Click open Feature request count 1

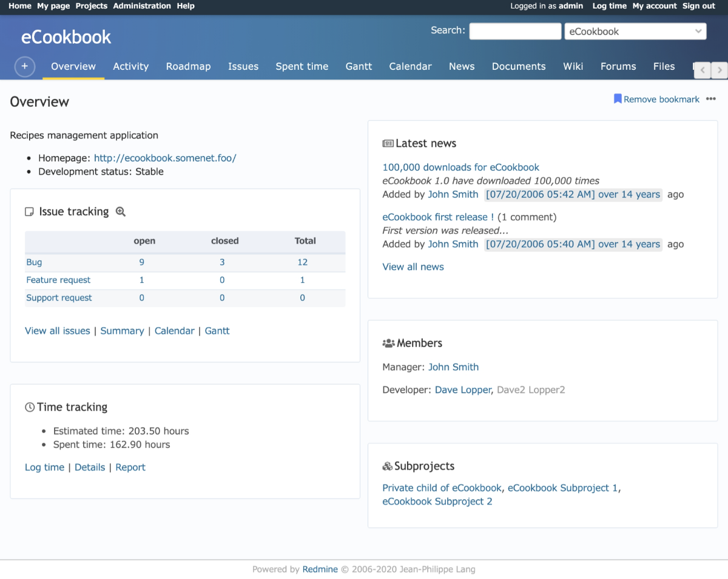(142, 280)
